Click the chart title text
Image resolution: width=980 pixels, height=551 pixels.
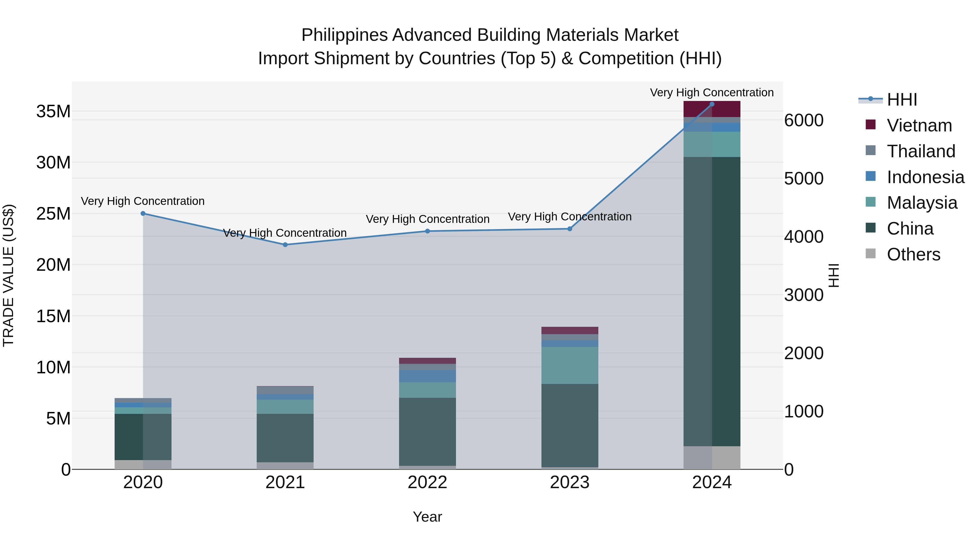coord(490,46)
